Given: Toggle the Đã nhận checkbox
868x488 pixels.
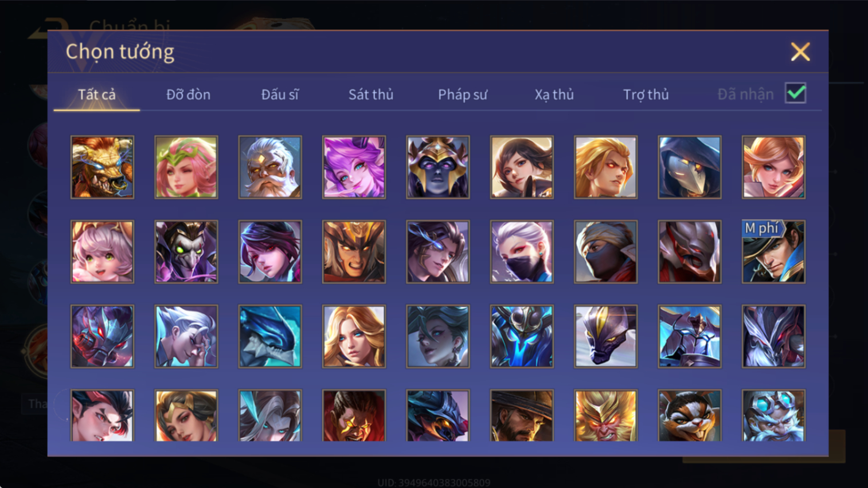Looking at the screenshot, I should click(x=796, y=93).
